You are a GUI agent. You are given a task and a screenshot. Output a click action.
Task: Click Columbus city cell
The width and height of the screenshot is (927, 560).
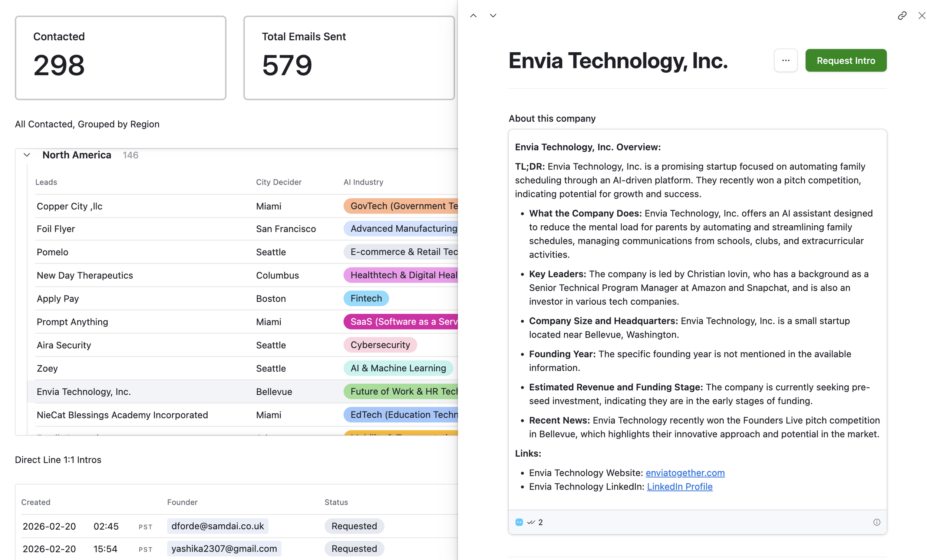(277, 275)
